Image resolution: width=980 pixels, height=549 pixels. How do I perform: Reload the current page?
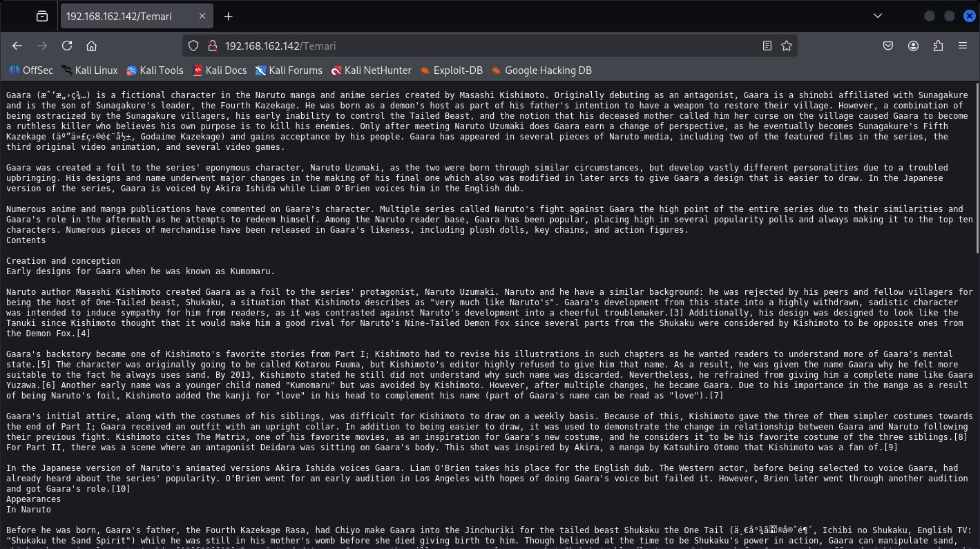(x=67, y=46)
